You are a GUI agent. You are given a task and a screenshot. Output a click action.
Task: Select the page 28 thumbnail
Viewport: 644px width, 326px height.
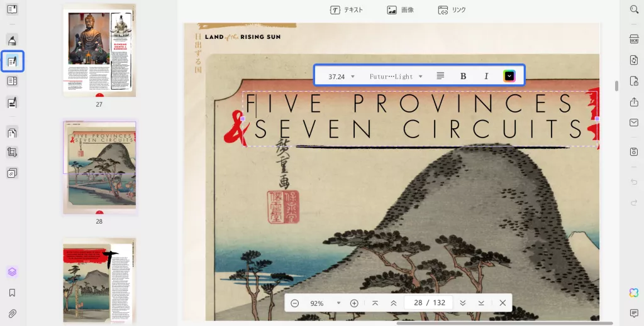pos(99,167)
